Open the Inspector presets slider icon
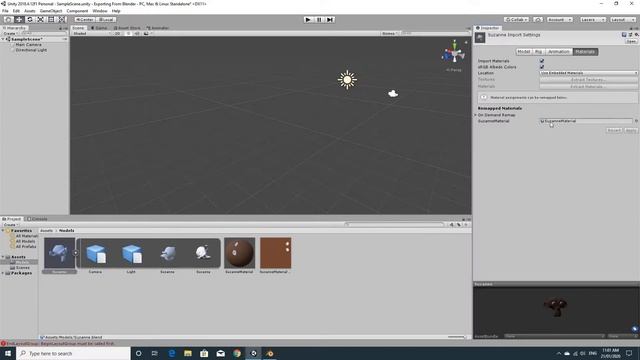The height and width of the screenshot is (360, 640). tap(630, 35)
